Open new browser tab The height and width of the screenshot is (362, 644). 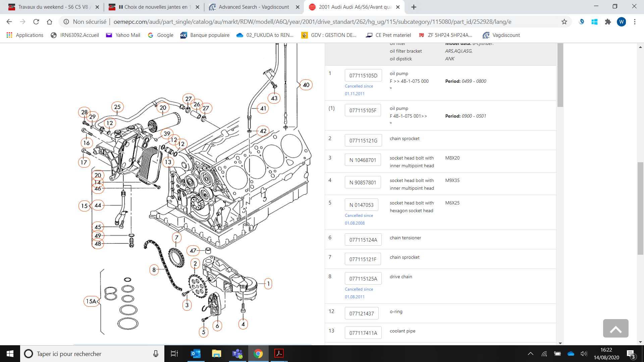coord(414,7)
